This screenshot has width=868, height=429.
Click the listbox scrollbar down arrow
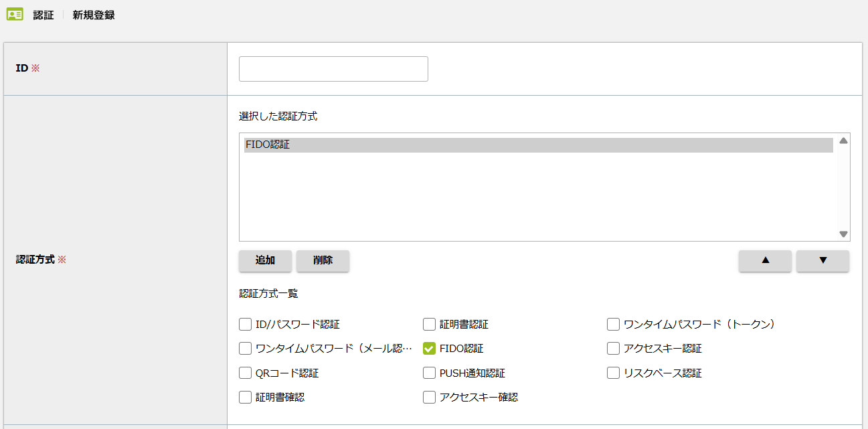pos(843,234)
